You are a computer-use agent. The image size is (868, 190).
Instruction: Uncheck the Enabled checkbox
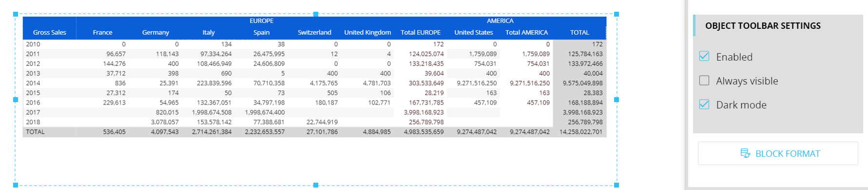pyautogui.click(x=704, y=56)
